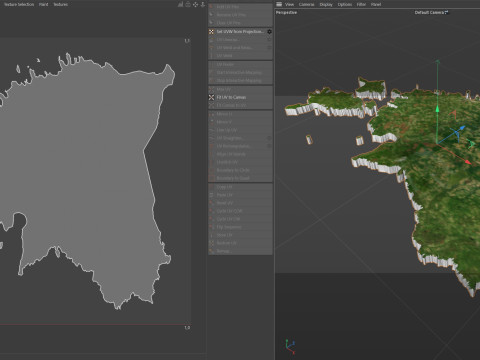480x360 pixels.
Task: Open the Texture Selection menu in UV editor
Action: [19, 4]
